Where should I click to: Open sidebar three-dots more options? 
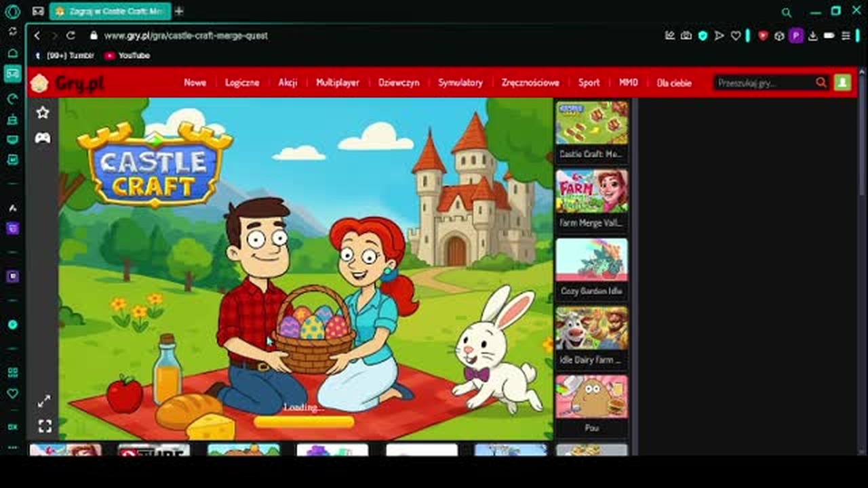pos(12,448)
